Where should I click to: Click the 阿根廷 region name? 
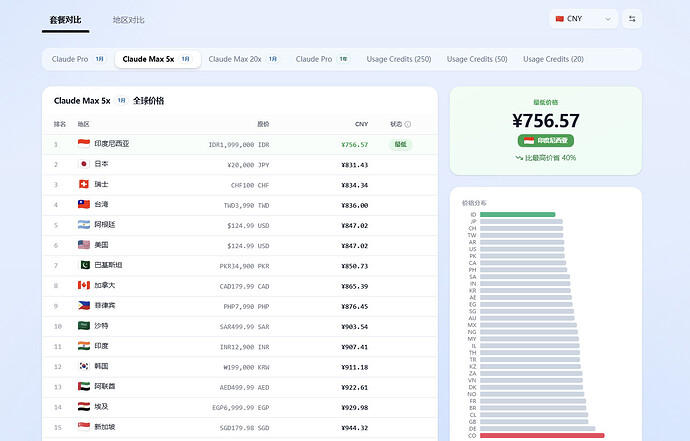(105, 224)
